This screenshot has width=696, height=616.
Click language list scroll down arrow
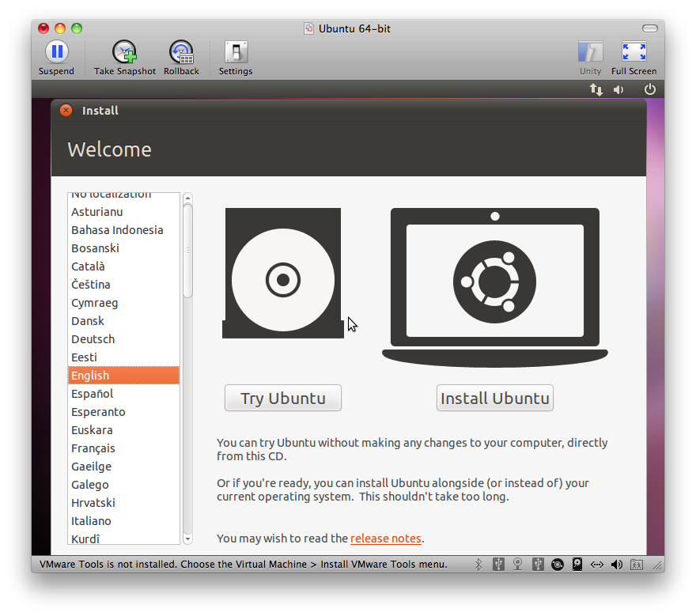pyautogui.click(x=187, y=539)
